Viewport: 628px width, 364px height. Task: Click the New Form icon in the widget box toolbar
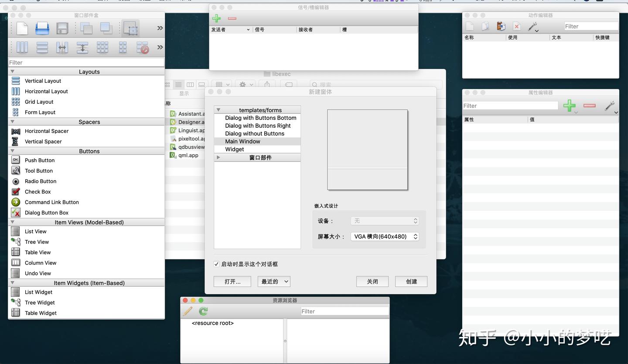(22, 28)
